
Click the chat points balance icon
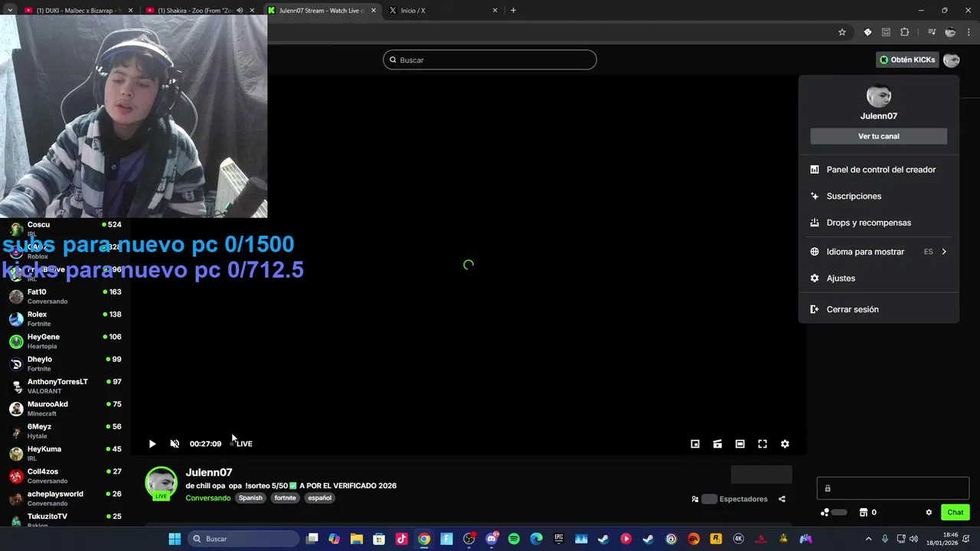click(x=825, y=513)
